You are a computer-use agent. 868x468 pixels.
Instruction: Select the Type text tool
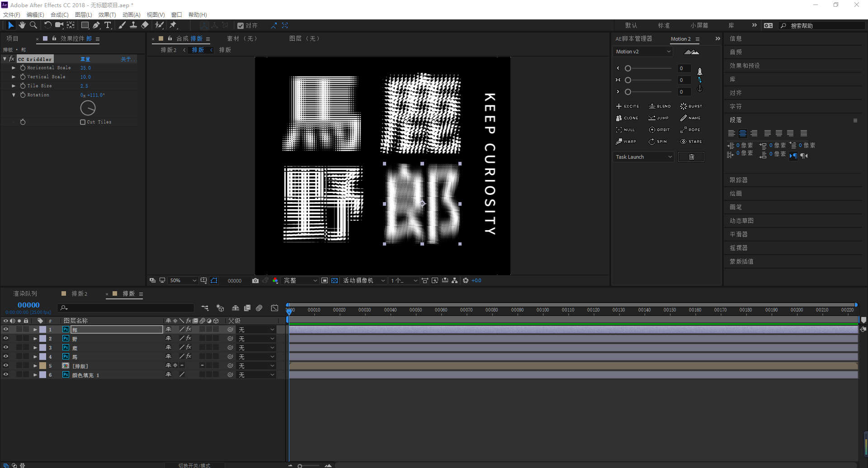[108, 25]
